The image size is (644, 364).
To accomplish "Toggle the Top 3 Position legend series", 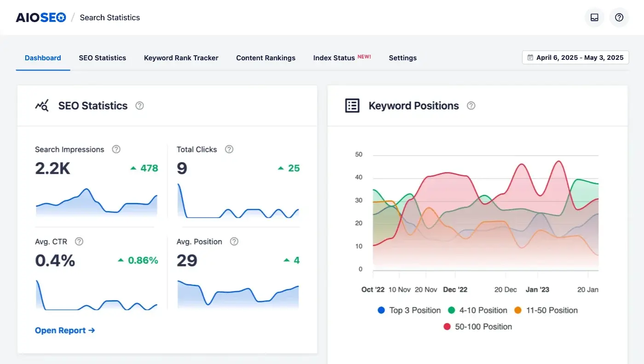I will (409, 311).
